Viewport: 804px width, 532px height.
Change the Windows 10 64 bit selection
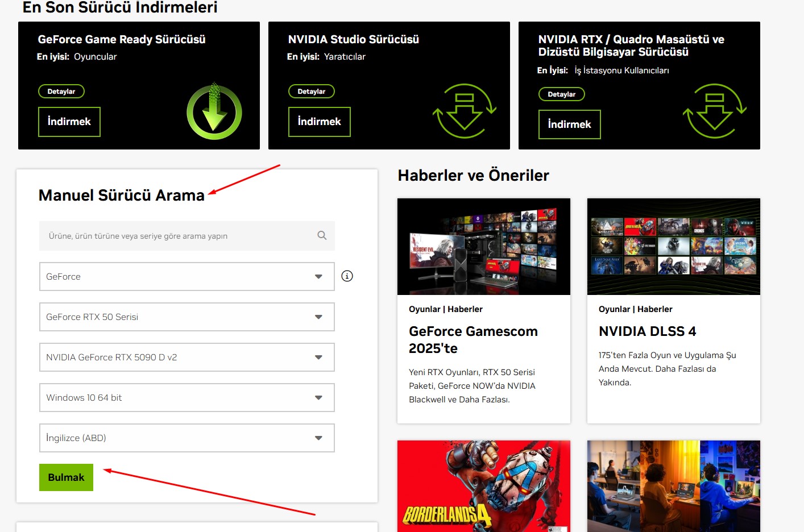pos(187,398)
